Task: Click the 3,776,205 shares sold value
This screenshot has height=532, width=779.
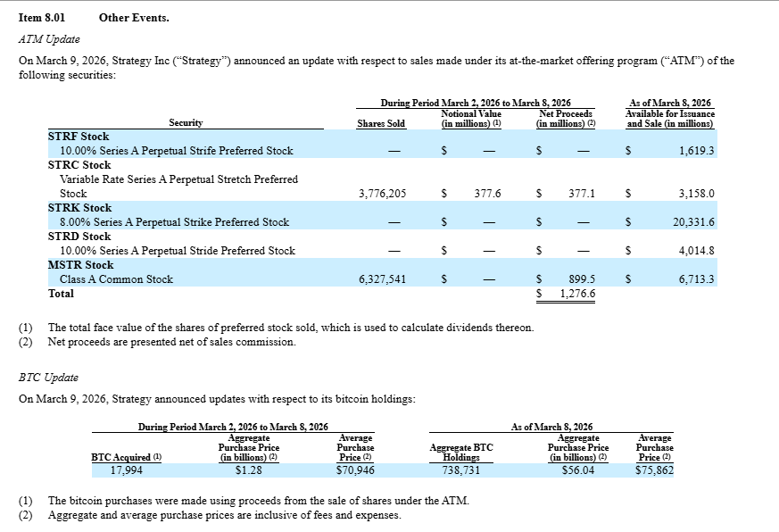Action: [382, 194]
